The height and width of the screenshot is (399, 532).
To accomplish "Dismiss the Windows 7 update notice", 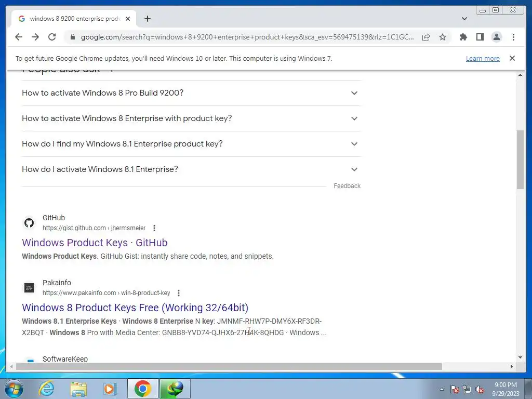I will (x=512, y=58).
